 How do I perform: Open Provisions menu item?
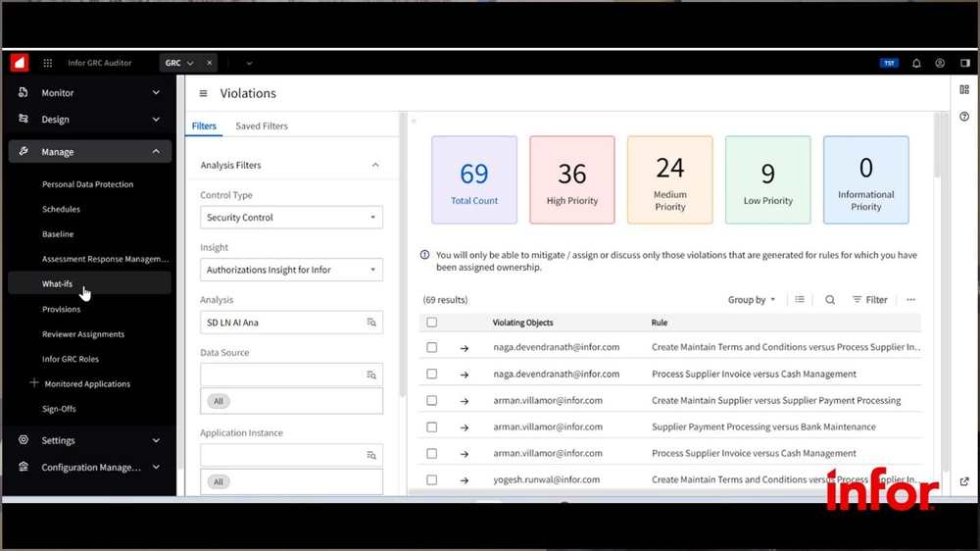tap(61, 309)
